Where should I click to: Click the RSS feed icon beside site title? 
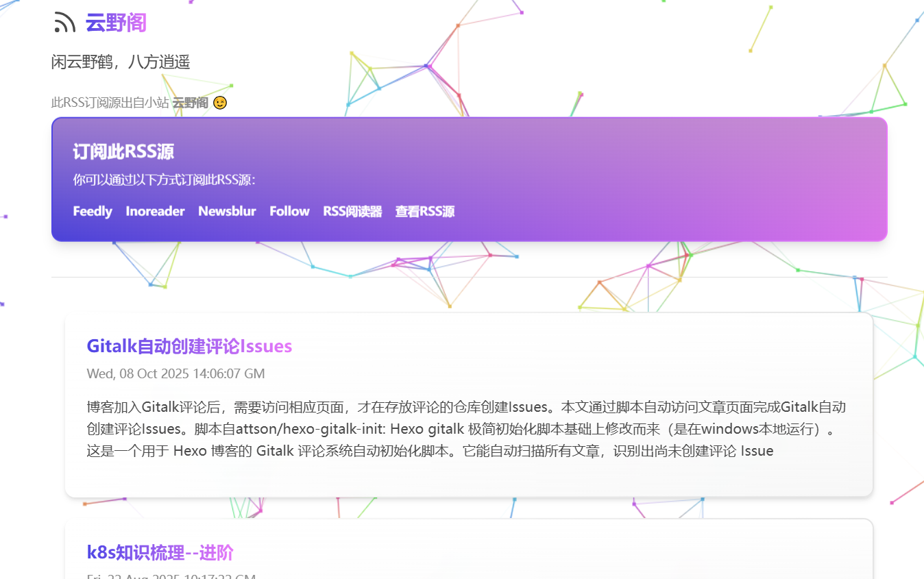(64, 23)
